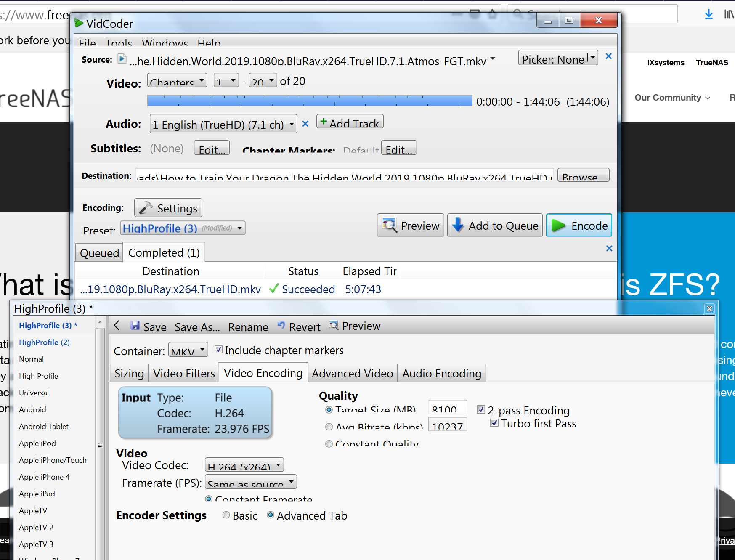Switch to the Audio Encoding tab
735x560 pixels.
[x=442, y=373]
